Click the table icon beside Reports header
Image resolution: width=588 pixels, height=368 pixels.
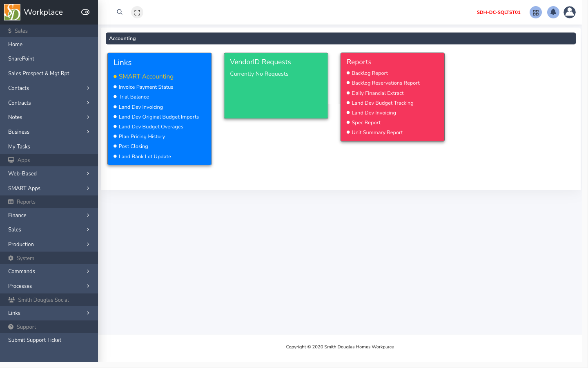pyautogui.click(x=11, y=202)
